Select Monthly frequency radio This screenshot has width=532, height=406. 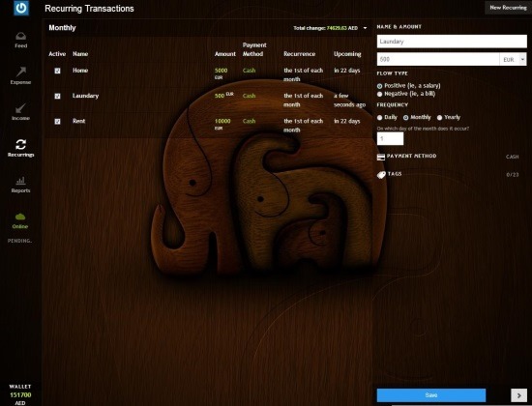point(406,118)
